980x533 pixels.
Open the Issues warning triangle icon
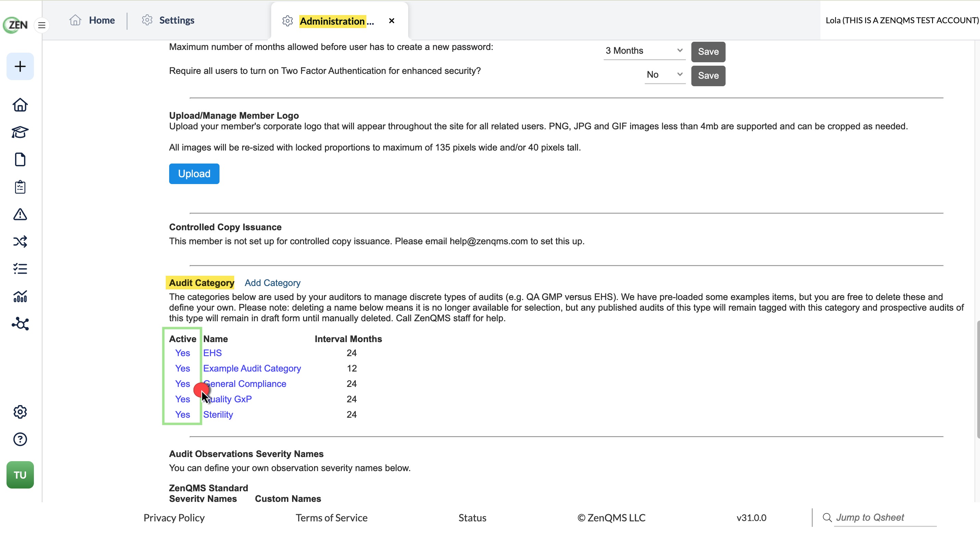(20, 214)
